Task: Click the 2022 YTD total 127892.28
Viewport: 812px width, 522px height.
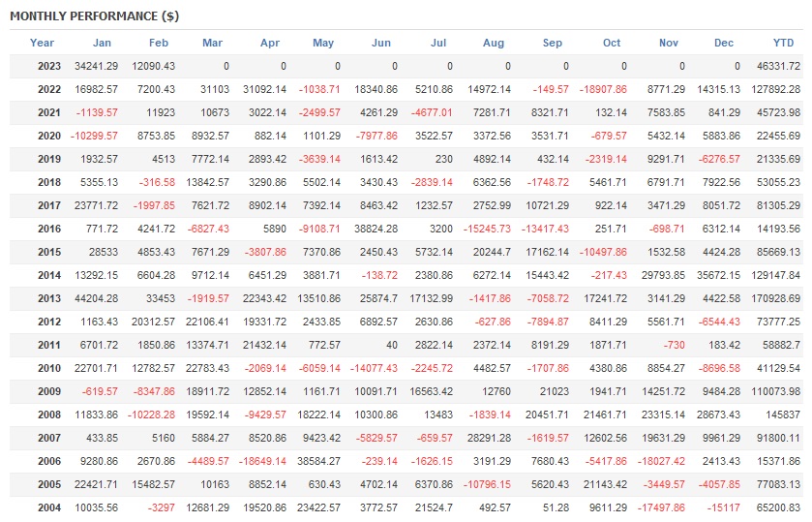Action: (775, 89)
